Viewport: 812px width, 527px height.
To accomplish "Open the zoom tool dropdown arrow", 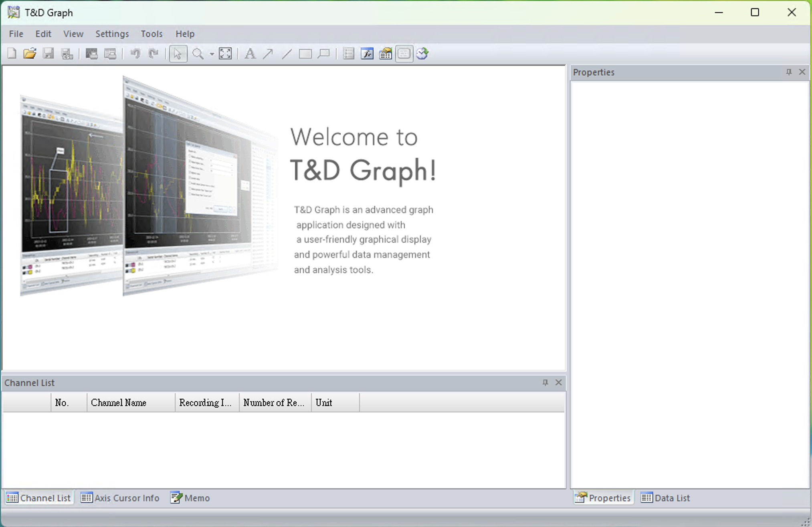I will pos(212,54).
